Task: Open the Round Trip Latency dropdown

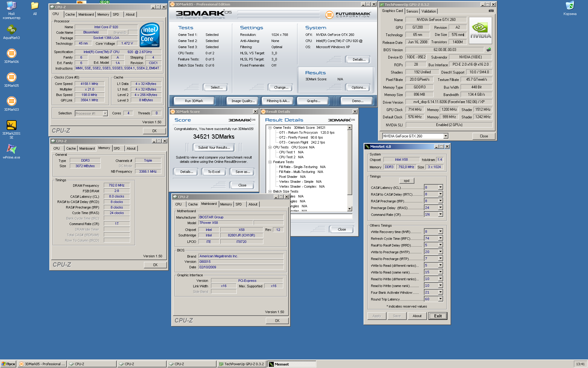Action: click(440, 299)
